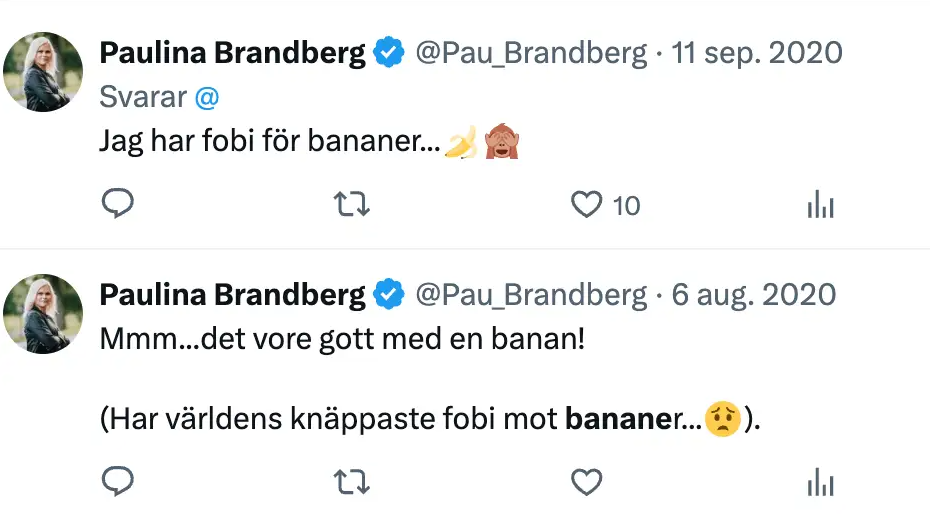Open the 11 sep. 2020 timestamp link
Viewport: 930px width, 525px height.
757,54
